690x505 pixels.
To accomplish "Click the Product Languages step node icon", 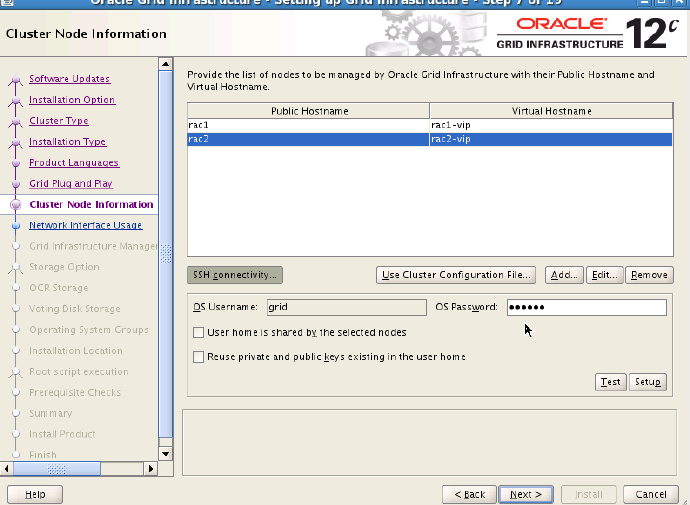I will (16, 163).
